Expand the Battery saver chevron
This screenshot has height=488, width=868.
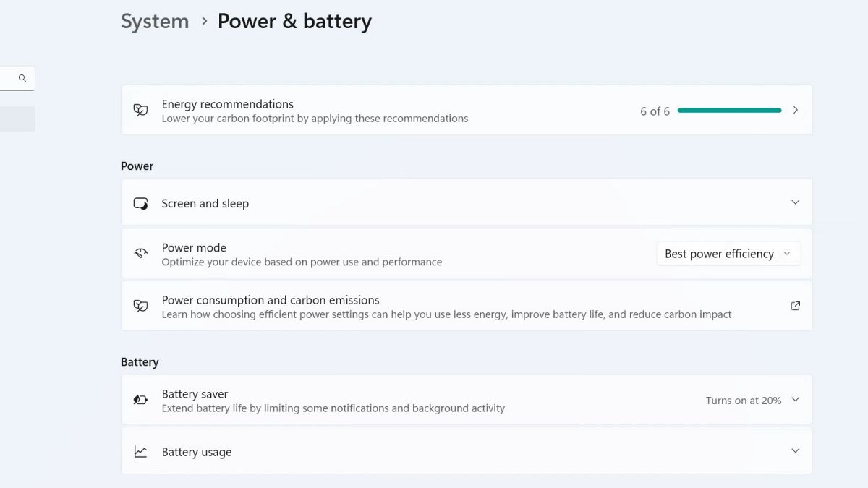[795, 399]
